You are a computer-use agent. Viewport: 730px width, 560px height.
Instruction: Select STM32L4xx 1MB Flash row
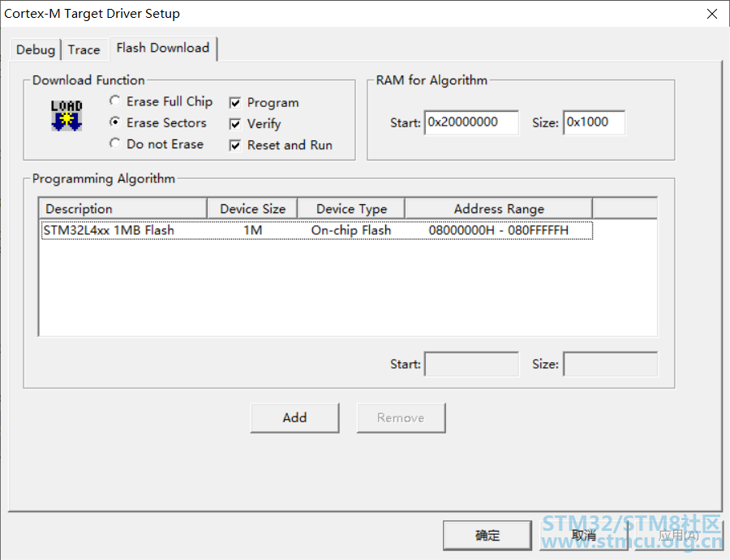click(317, 231)
